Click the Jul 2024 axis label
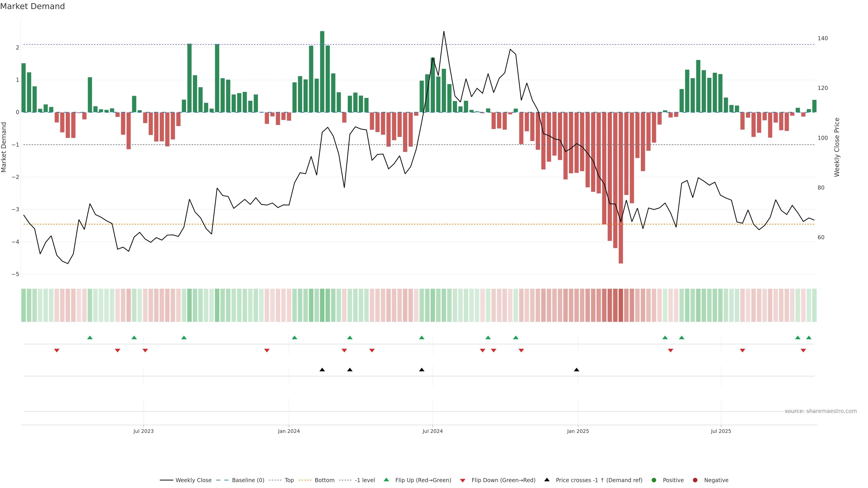Image resolution: width=868 pixels, height=488 pixels. (433, 431)
